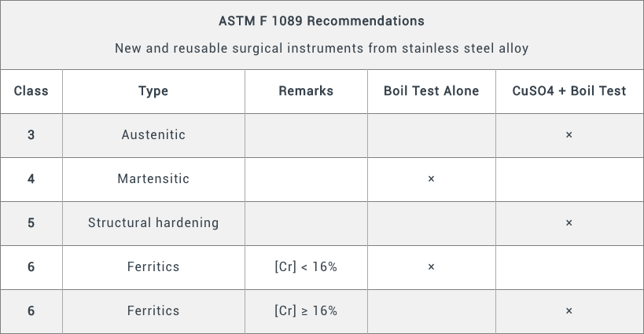Click the Boil Test Alone header

(431, 91)
